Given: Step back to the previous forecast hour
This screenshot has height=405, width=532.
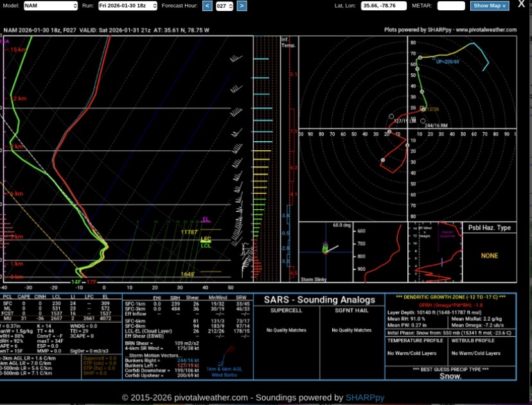Looking at the screenshot, I should tap(207, 6).
